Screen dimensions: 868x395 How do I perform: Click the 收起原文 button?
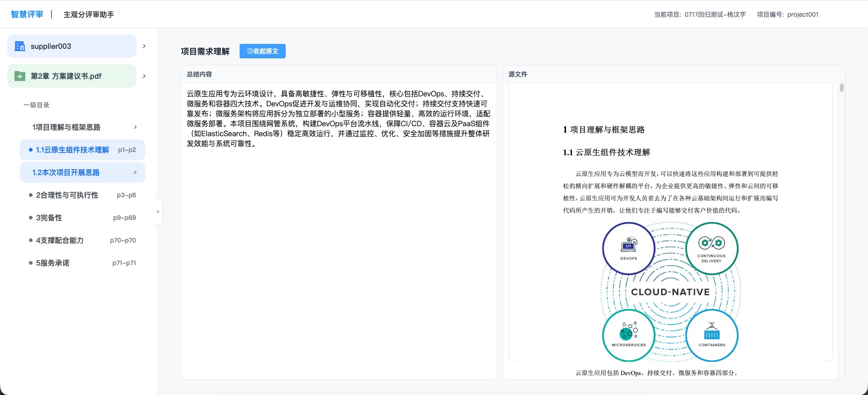(262, 51)
